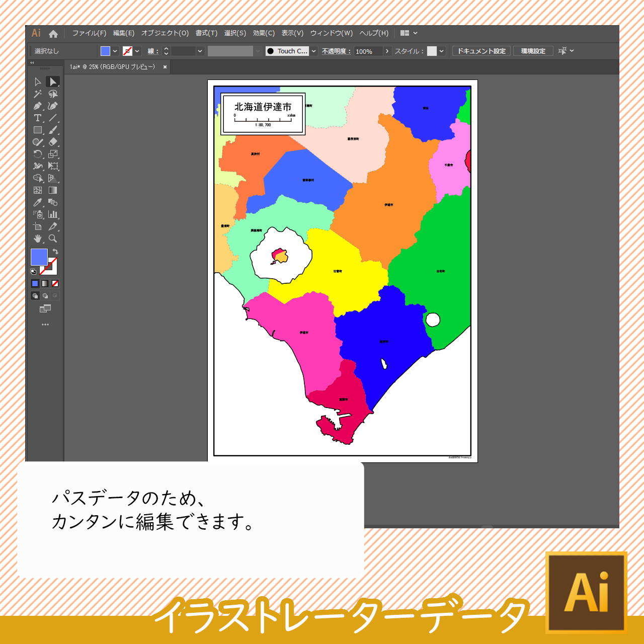
Task: Enable Draw Inside mode
Action: (x=55, y=296)
